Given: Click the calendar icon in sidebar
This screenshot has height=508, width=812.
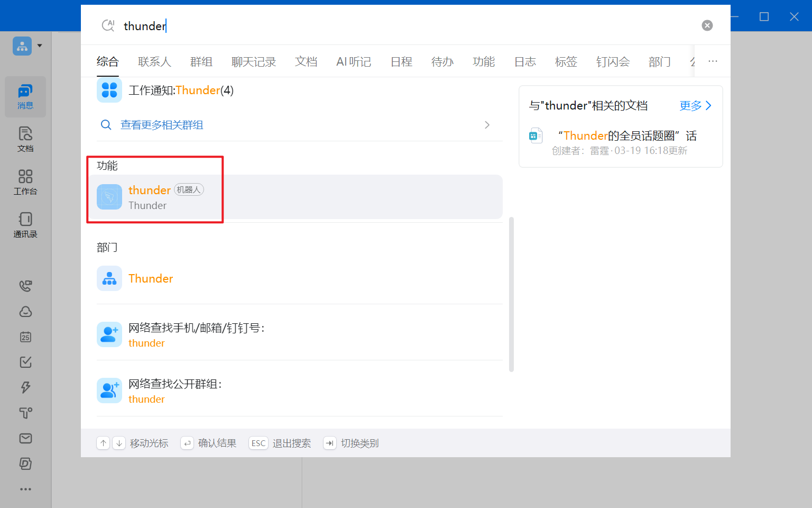Looking at the screenshot, I should [x=25, y=337].
